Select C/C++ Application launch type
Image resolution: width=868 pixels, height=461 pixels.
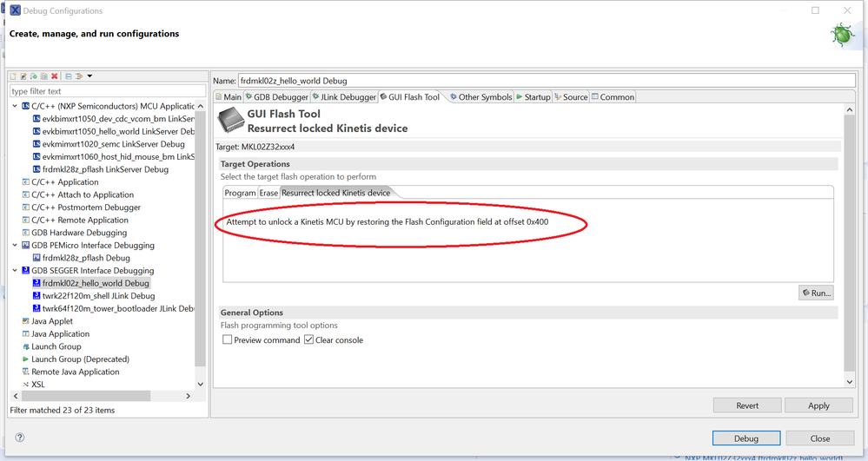60,182
